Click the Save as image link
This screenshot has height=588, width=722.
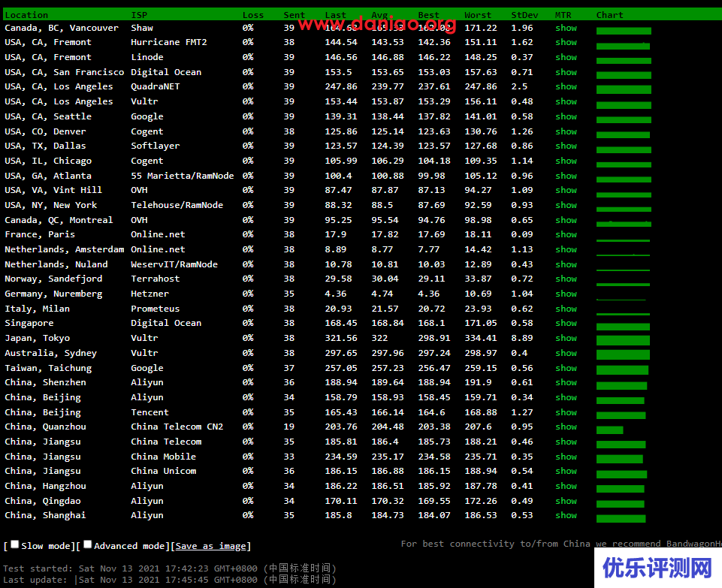[211, 546]
